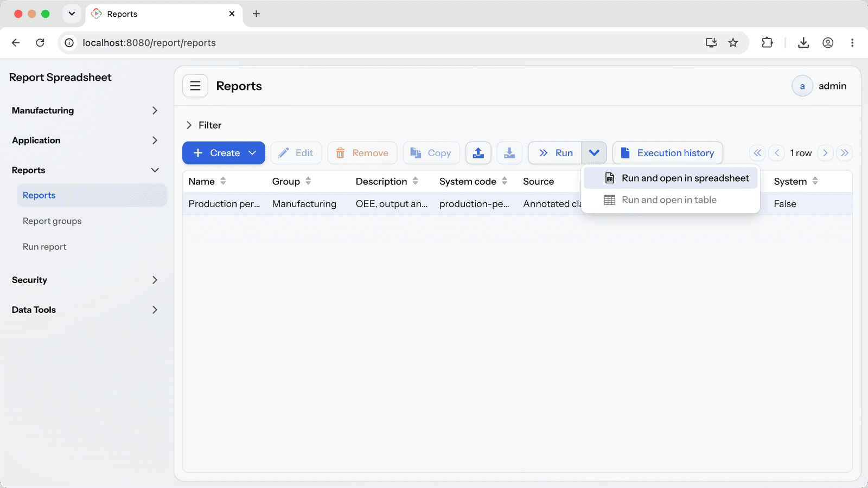Expand the Security menu section
868x488 pixels.
86,280
